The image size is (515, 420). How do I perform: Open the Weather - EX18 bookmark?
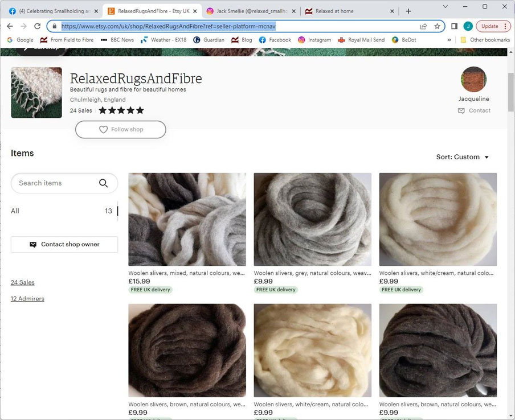[x=164, y=40]
